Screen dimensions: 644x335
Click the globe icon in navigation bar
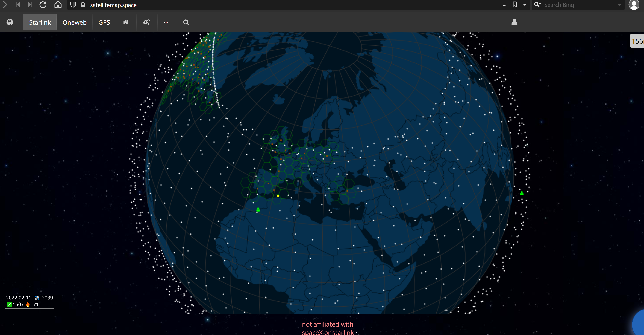(x=10, y=22)
